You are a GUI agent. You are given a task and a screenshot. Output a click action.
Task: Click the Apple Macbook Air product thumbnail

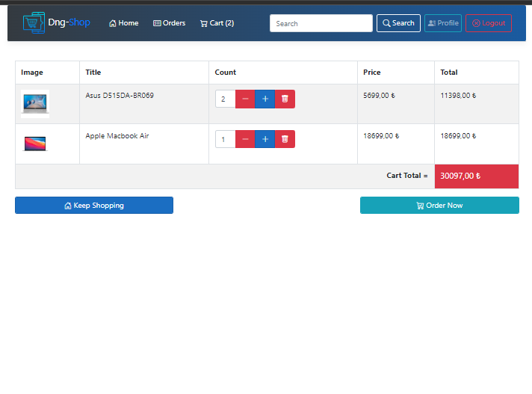tap(35, 143)
